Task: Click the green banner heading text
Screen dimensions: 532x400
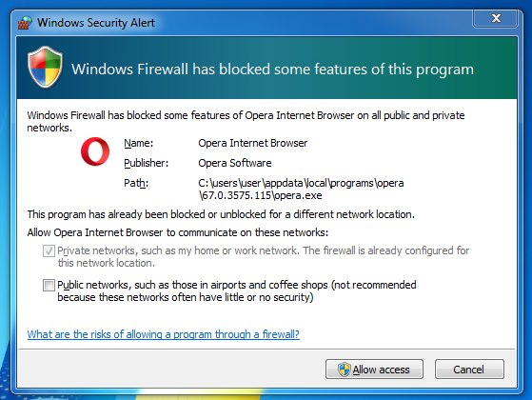Action: tap(272, 70)
